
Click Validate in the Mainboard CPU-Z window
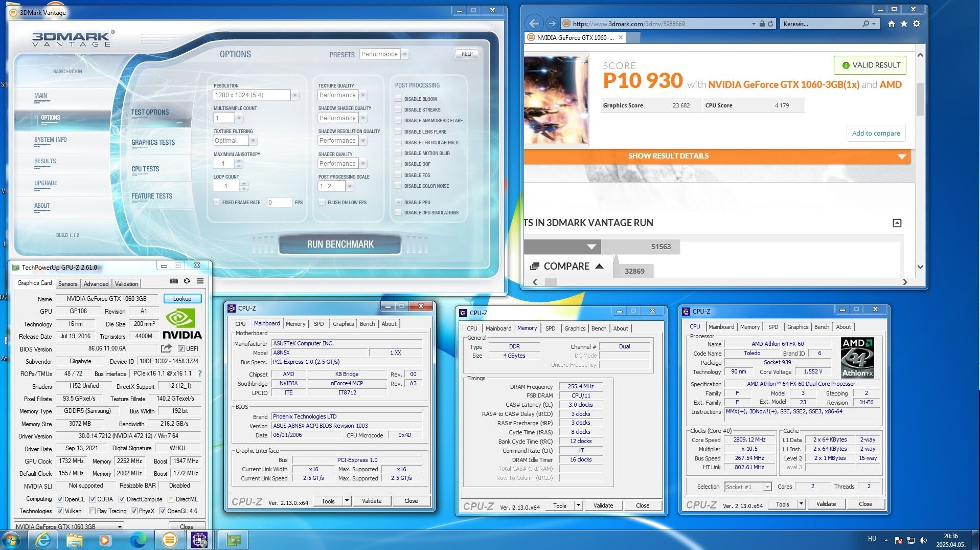372,501
